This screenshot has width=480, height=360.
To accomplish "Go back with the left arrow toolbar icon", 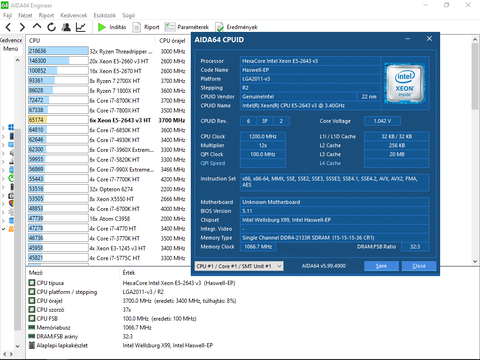I will coord(8,27).
